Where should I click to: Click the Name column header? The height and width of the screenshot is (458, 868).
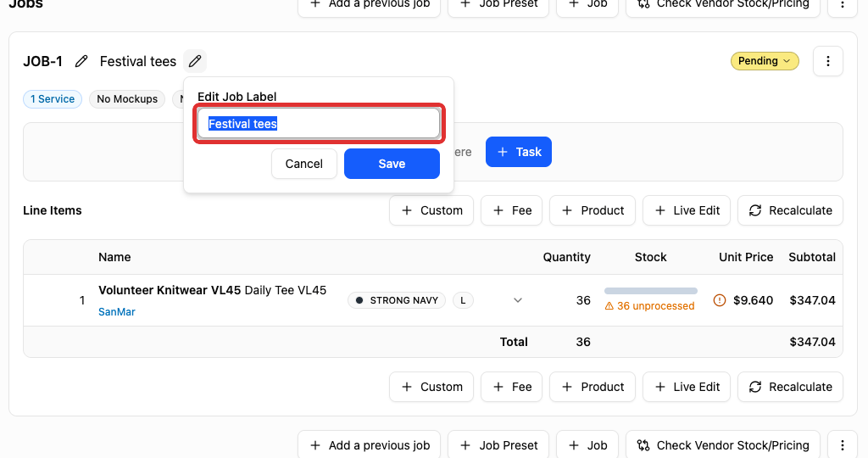[x=114, y=257]
